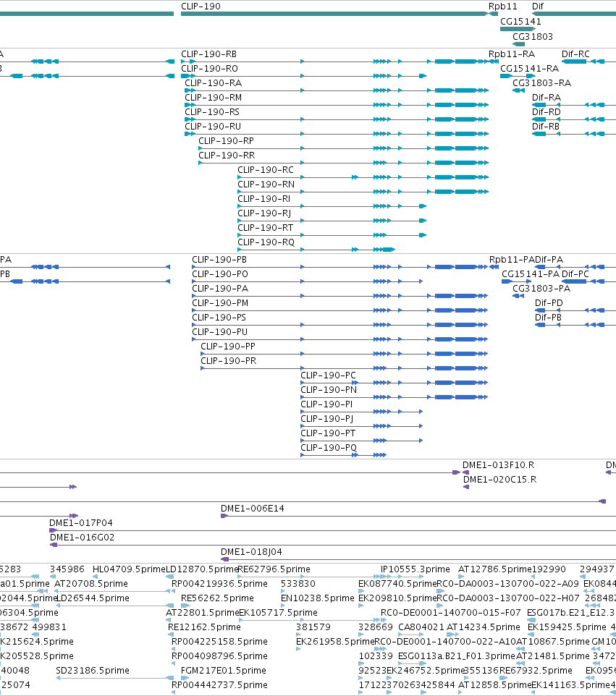This screenshot has height=696, width=616.
Task: Select transcript Dif-RB
Action: click(546, 127)
